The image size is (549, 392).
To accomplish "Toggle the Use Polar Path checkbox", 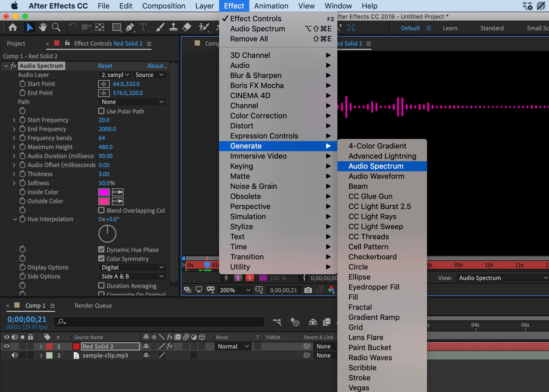I will coord(102,111).
